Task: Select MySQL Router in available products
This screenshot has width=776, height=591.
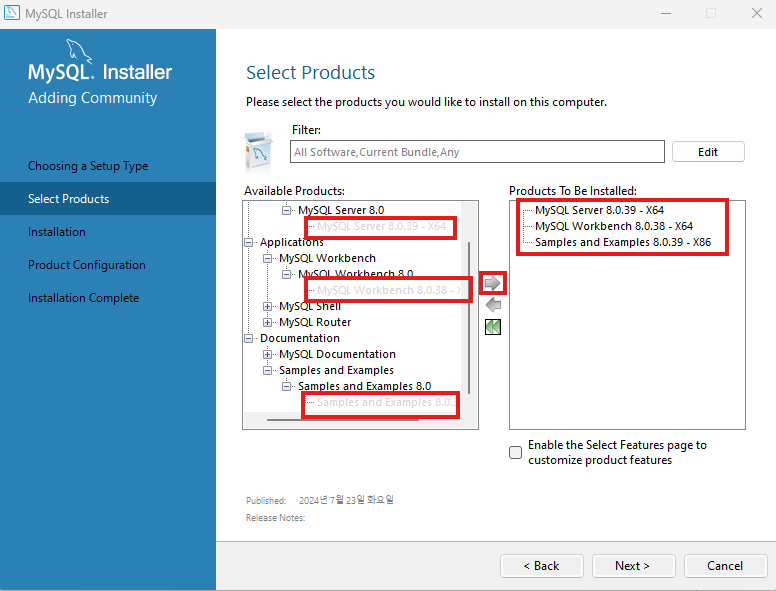Action: (315, 322)
